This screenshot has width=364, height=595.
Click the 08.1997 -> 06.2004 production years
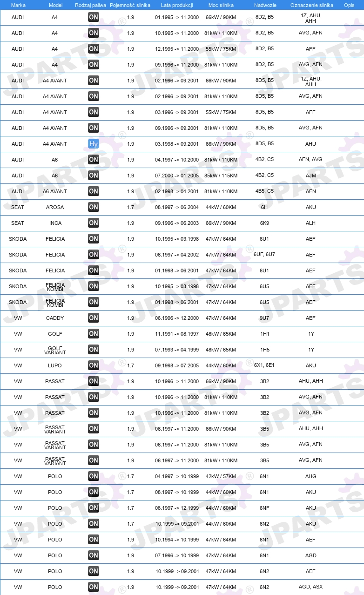(x=177, y=207)
